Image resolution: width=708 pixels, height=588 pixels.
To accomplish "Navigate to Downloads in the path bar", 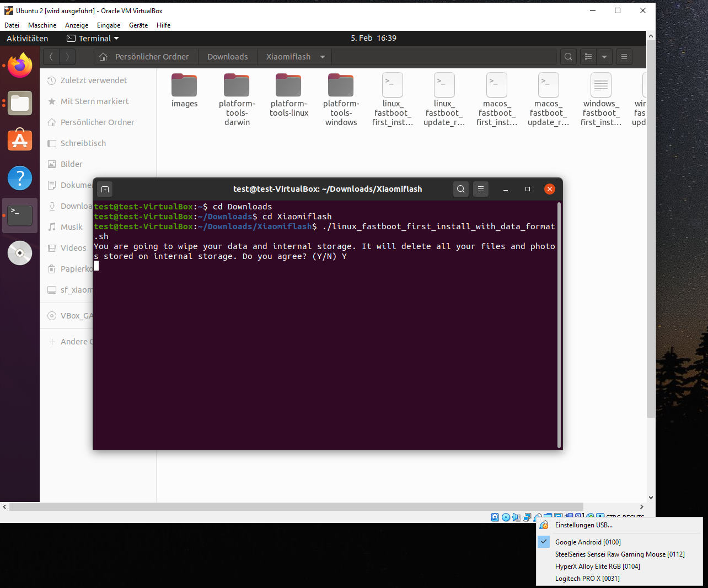I will [x=227, y=57].
